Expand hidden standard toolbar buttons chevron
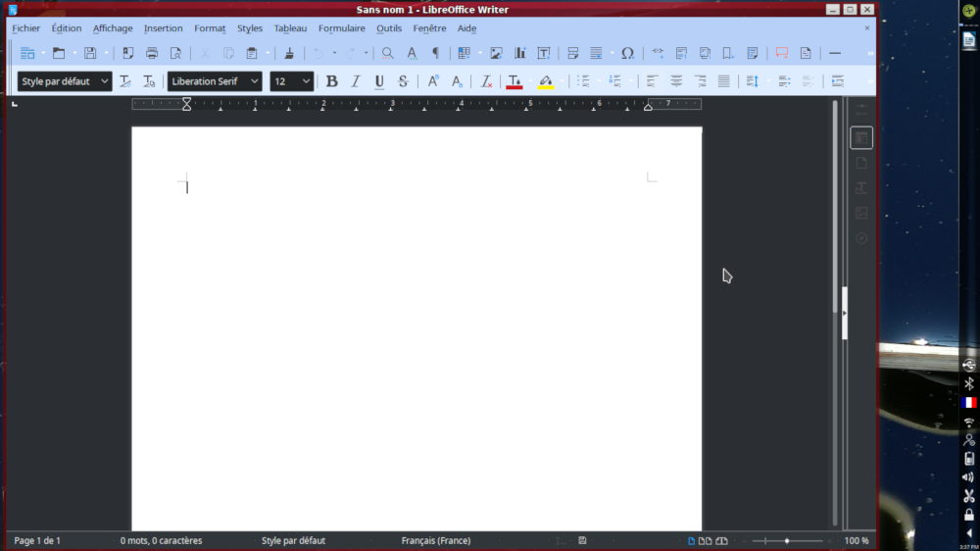Screen dimensions: 980x551 click(x=870, y=54)
